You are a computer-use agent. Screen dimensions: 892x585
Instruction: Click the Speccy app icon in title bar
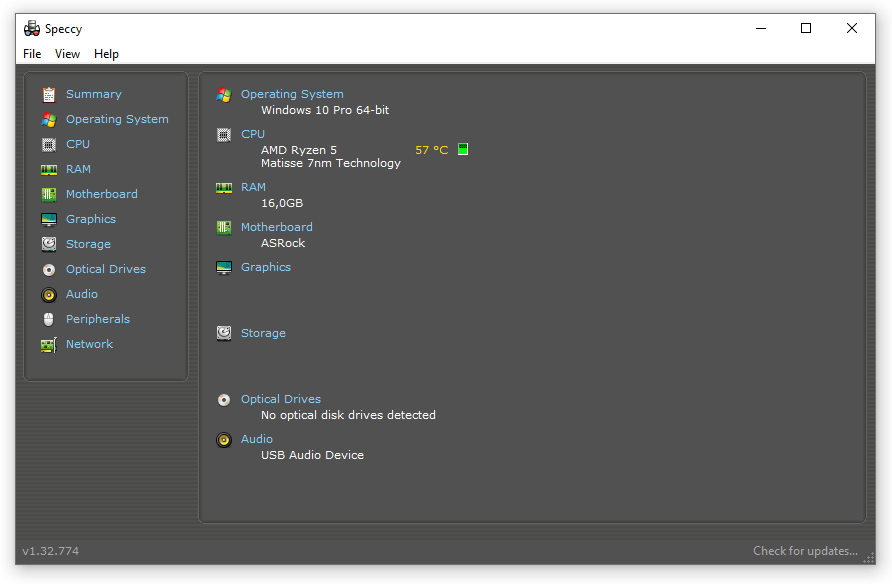click(x=32, y=28)
